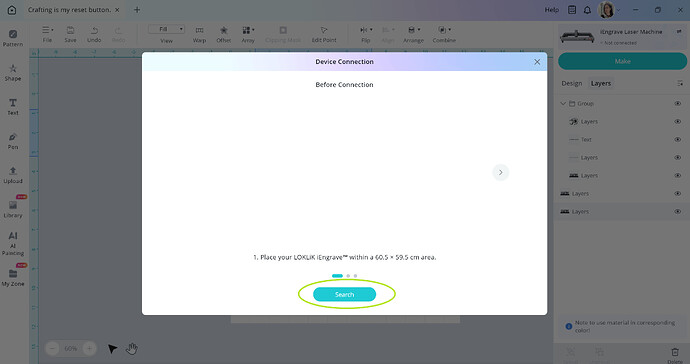
Task: Open the Help menu
Action: (551, 10)
